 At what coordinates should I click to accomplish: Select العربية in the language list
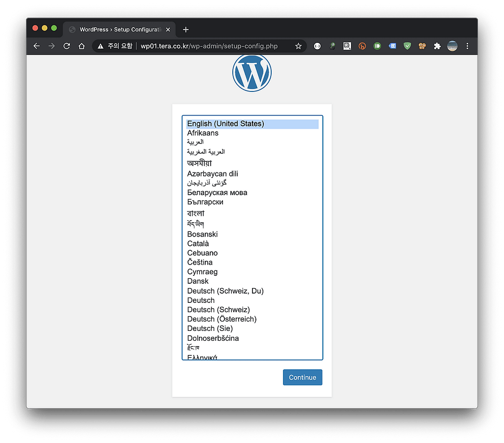tap(252, 142)
